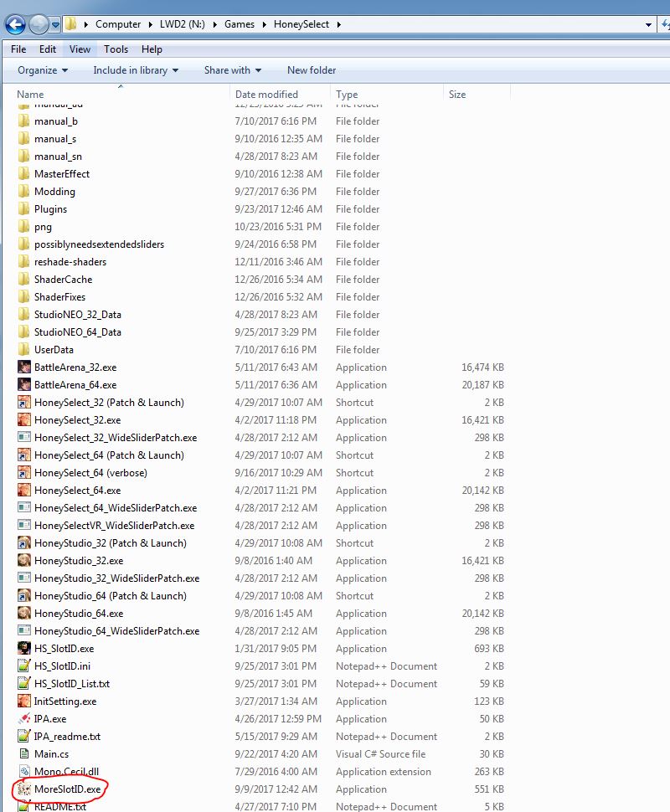Expand the arrow after LWD2 (N:) in address bar

coord(215,24)
